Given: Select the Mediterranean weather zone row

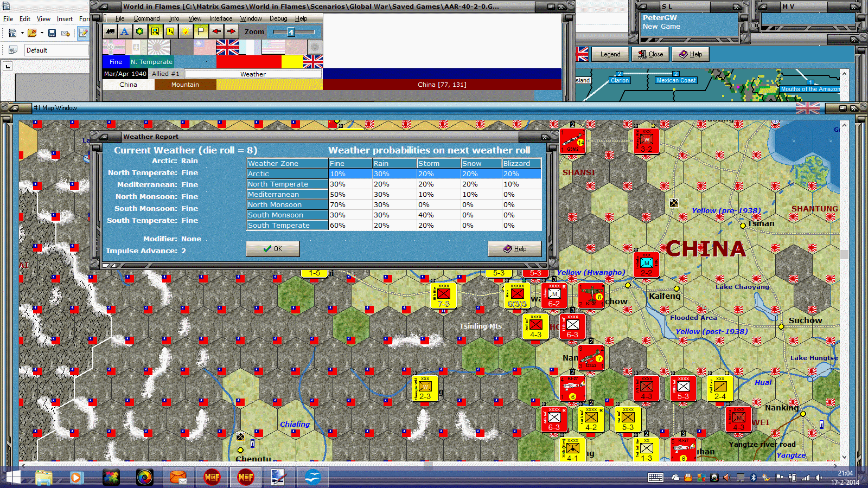Looking at the screenshot, I should coord(394,195).
